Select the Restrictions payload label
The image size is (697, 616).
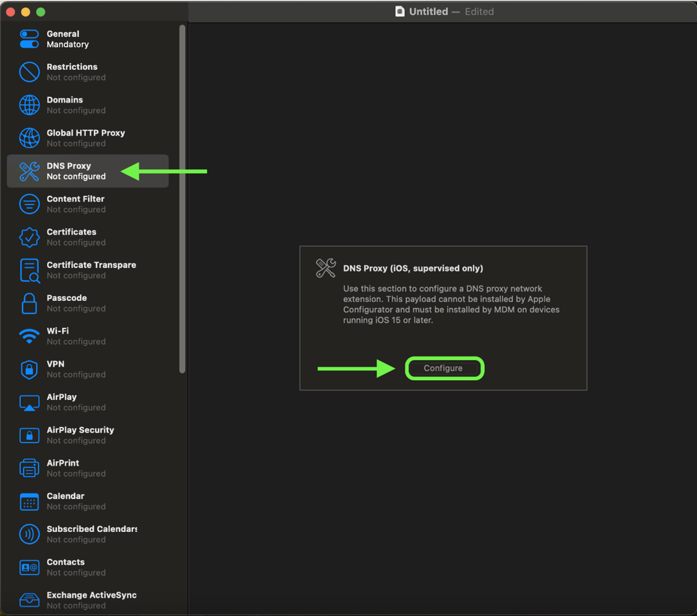pos(72,67)
